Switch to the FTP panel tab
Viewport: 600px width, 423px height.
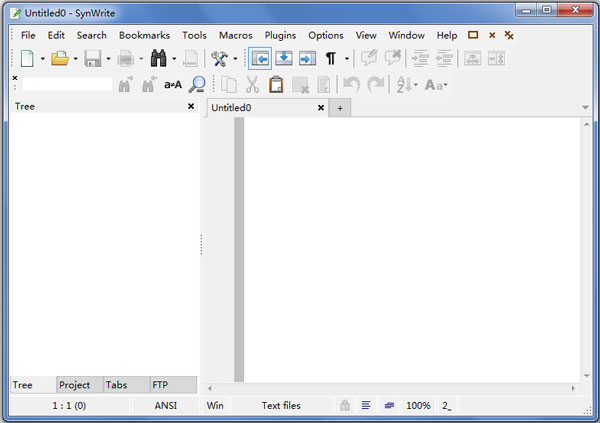[173, 385]
